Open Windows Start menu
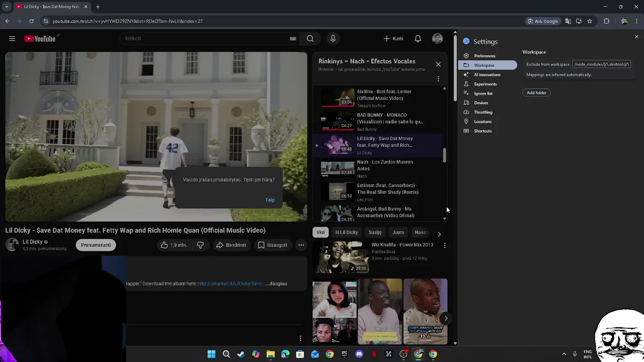644x362 pixels. 211,354
